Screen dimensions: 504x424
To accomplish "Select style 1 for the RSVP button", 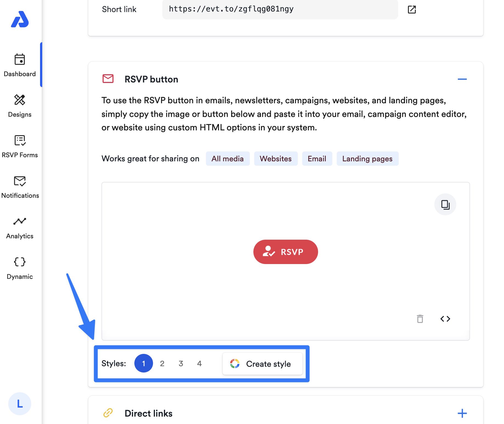I will (x=143, y=363).
